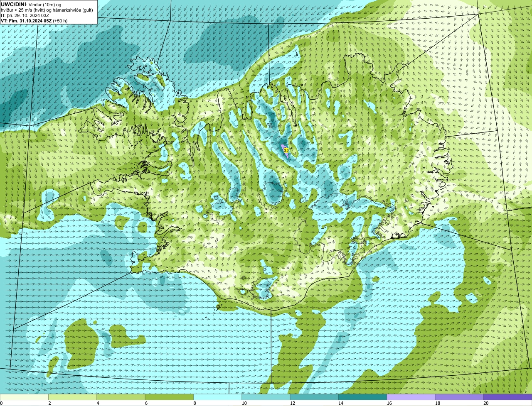The width and height of the screenshot is (532, 406).
Task: Click the '6' label on the color scale
Action: pyautogui.click(x=146, y=403)
